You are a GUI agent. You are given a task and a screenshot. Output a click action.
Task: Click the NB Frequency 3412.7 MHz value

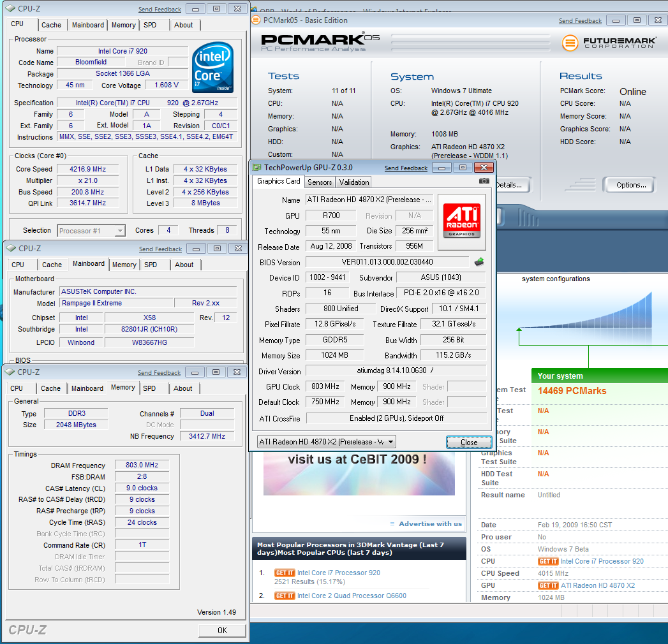coord(207,436)
